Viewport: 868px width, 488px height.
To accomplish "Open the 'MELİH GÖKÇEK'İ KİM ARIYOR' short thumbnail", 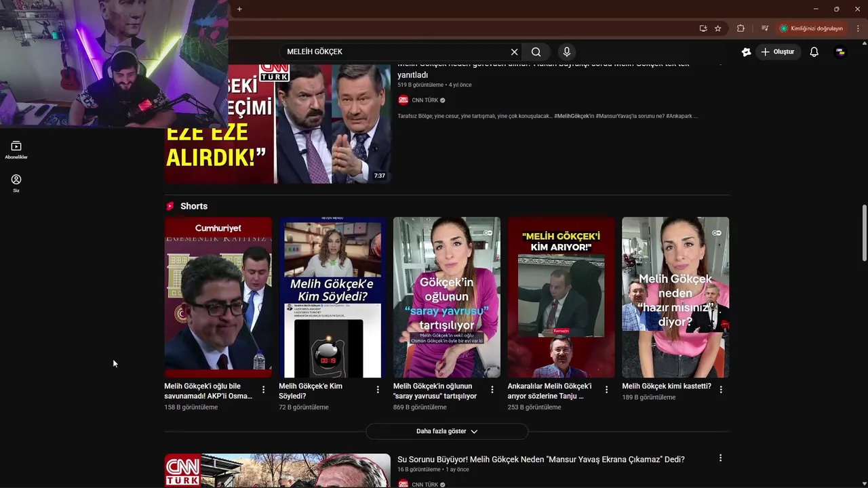I will [561, 297].
